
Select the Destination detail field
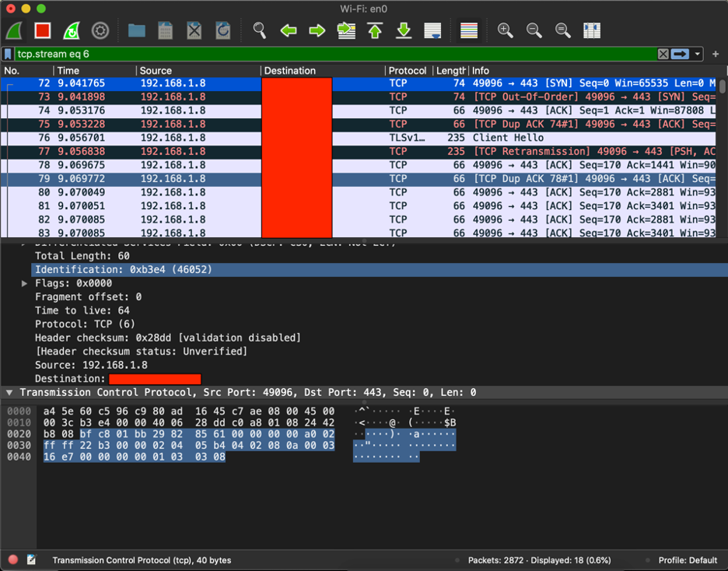tap(118, 379)
